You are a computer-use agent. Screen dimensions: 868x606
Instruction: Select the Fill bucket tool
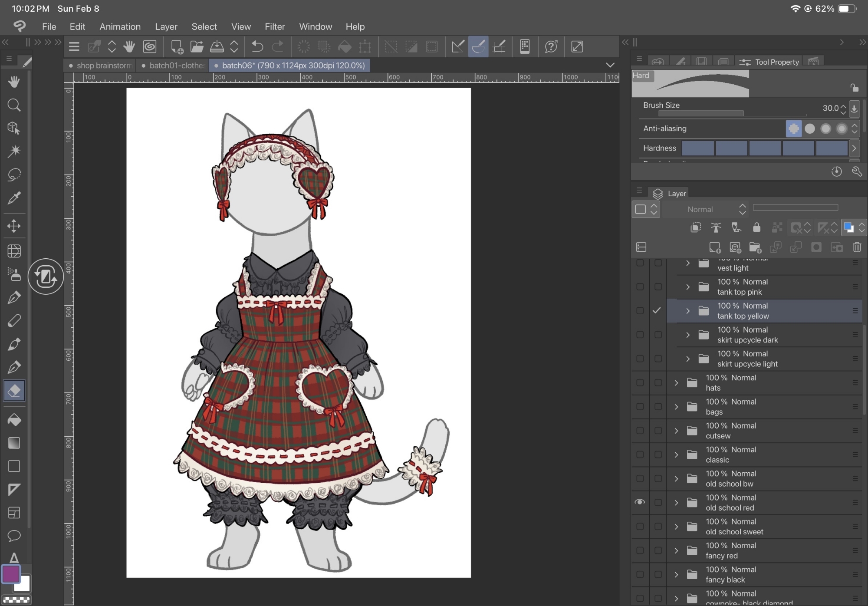point(14,420)
